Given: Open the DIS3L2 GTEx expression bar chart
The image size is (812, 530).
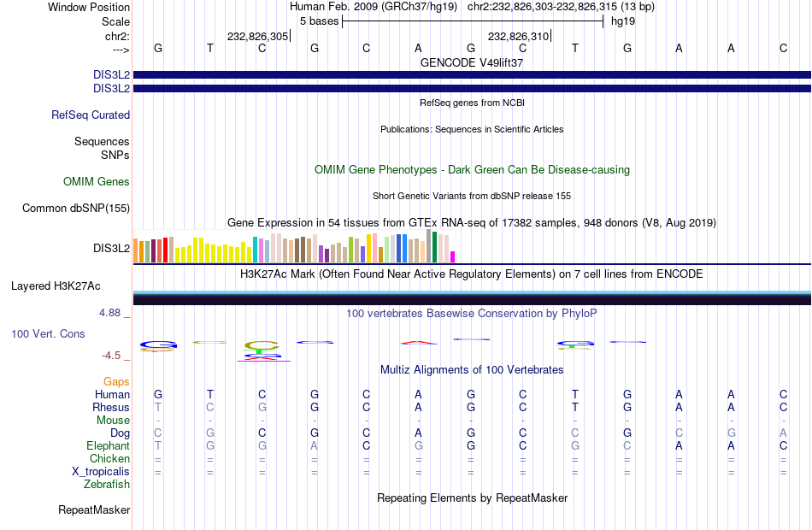Looking at the screenshot, I should 294,246.
